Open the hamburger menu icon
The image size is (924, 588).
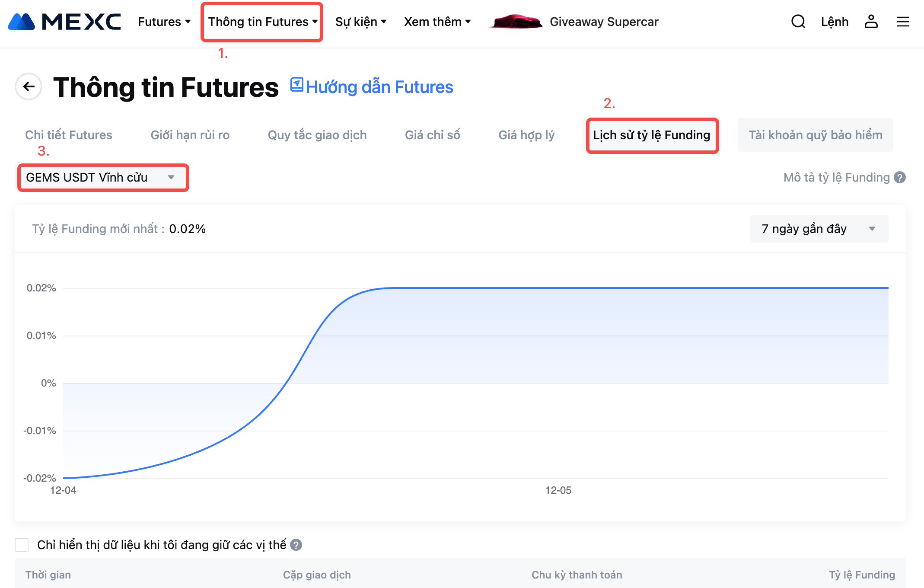click(903, 22)
